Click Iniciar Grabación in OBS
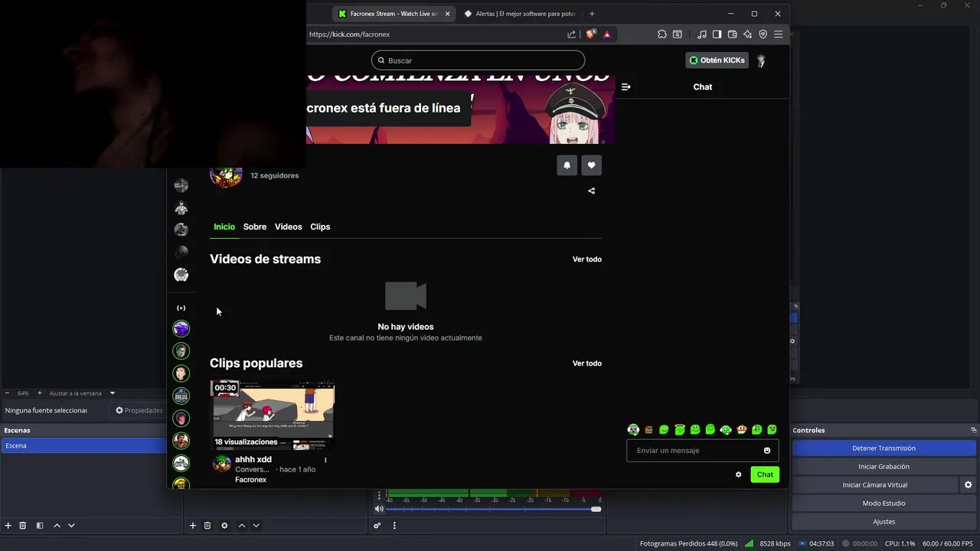980x551 pixels. 884,467
